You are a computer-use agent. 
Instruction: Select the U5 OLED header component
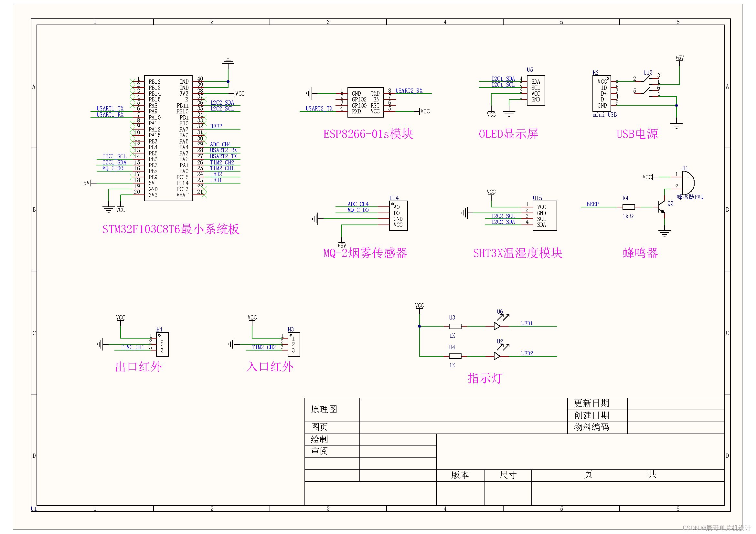pyautogui.click(x=535, y=90)
